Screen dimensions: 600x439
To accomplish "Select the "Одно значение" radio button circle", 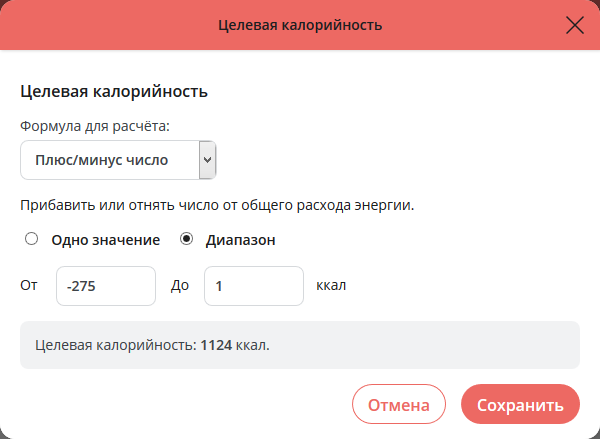I will coord(31,239).
